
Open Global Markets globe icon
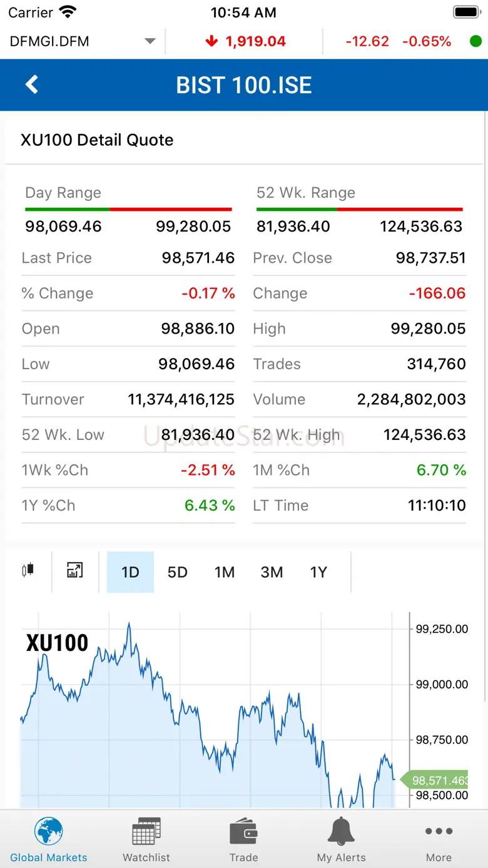click(x=49, y=832)
